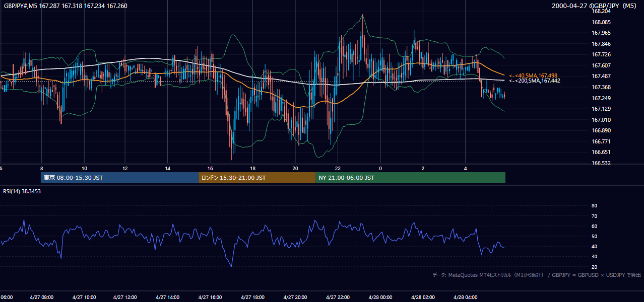Click the 4/27 14:00 bottom time label
This screenshot has height=302, width=644.
click(168, 297)
